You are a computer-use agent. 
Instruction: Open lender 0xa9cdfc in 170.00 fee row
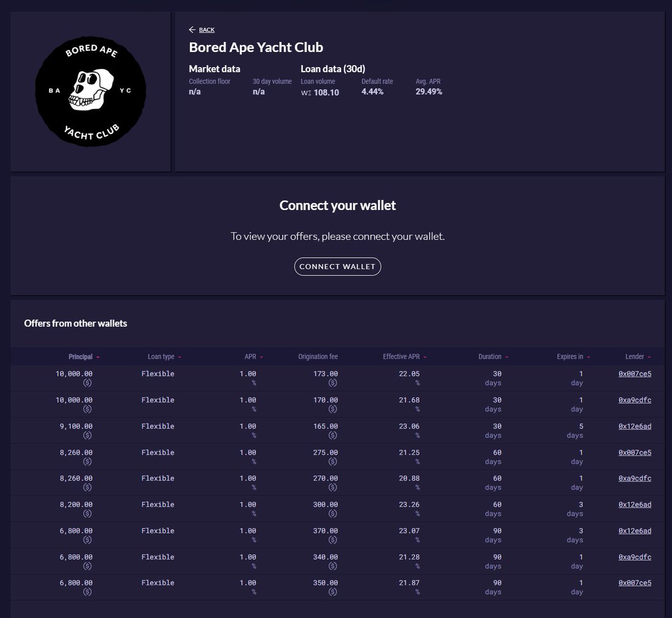[635, 400]
